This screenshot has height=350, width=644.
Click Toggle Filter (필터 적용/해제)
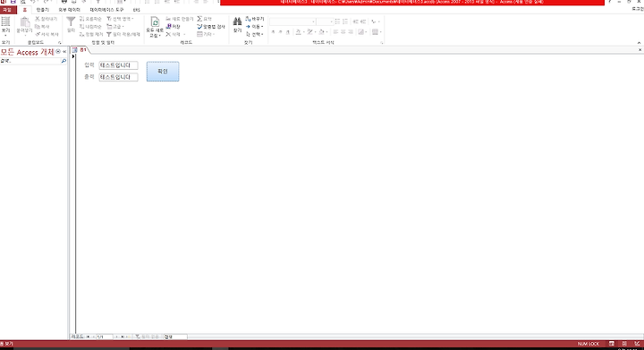pyautogui.click(x=123, y=35)
